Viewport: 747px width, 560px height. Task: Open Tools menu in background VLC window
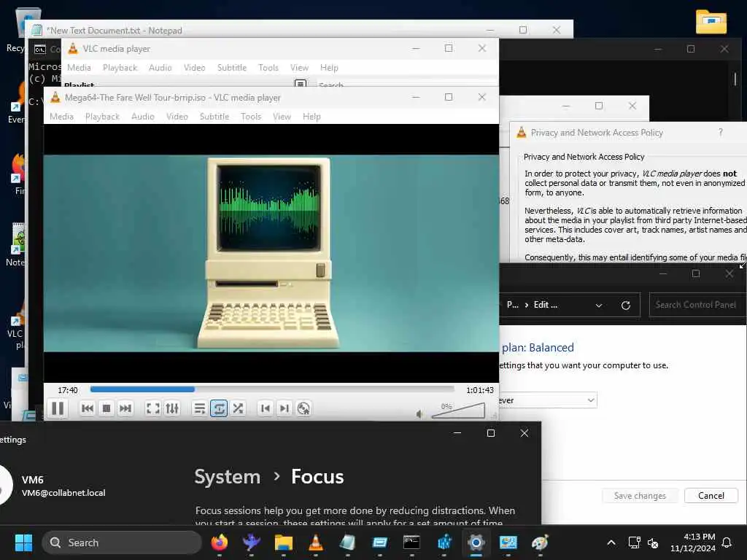pyautogui.click(x=268, y=68)
